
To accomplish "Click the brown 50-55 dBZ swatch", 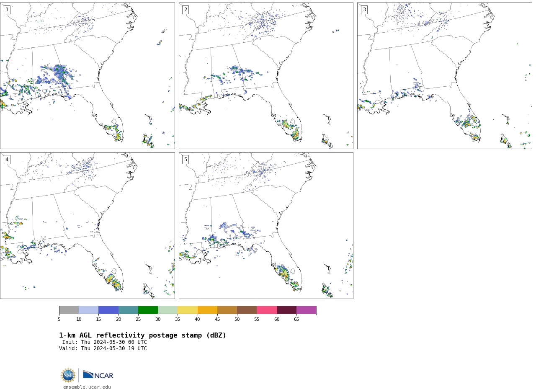I will pyautogui.click(x=247, y=310).
